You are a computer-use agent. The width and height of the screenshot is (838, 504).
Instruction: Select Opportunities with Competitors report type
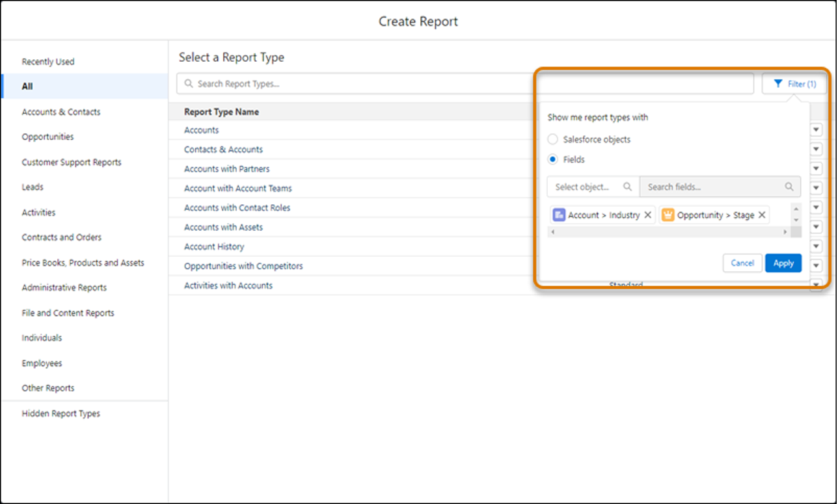(x=243, y=266)
